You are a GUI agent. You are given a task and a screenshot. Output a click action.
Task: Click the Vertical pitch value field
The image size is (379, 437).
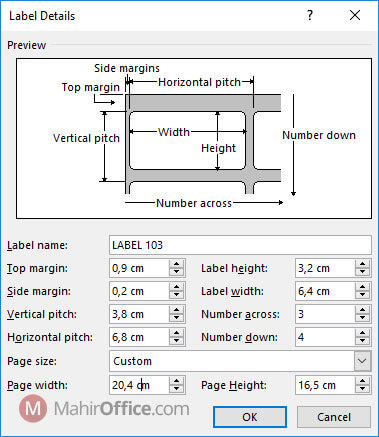[x=139, y=314]
